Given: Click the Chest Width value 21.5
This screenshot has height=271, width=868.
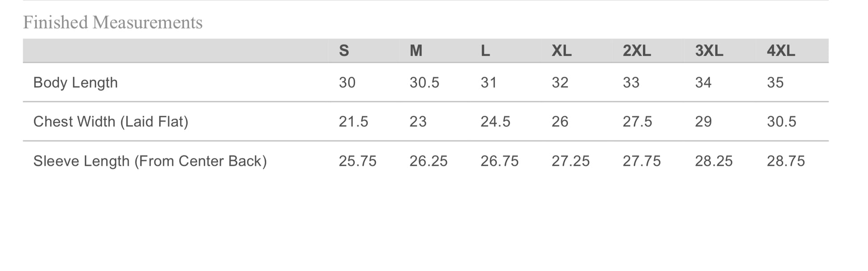Looking at the screenshot, I should coord(353,122).
